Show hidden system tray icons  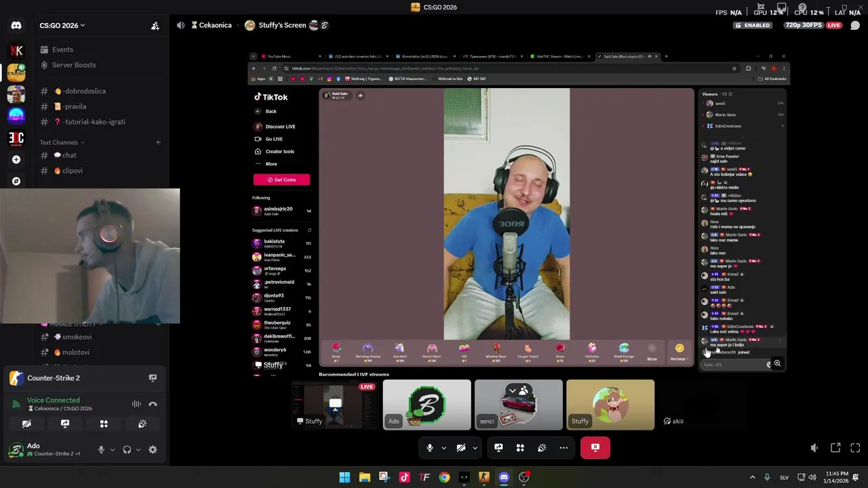[754, 477]
